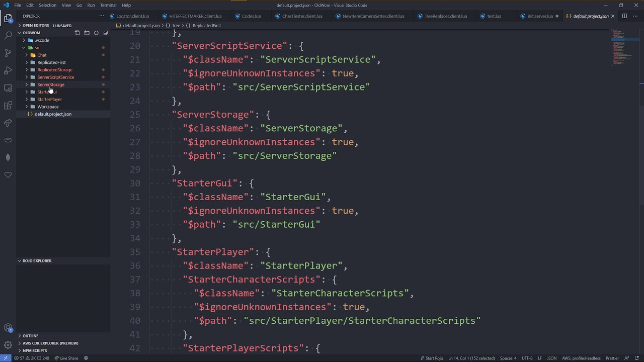Close the default.project.json tab
The image size is (644, 362).
click(x=612, y=16)
